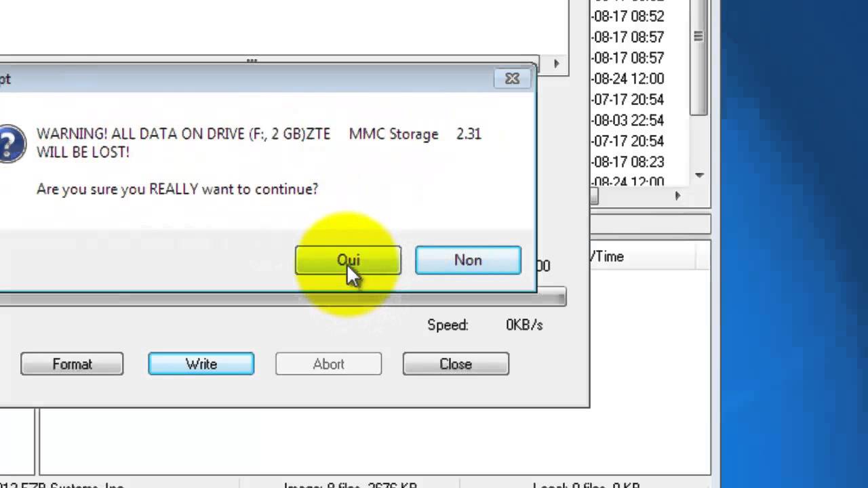
Task: Click the Close button beside Abort
Action: click(456, 364)
